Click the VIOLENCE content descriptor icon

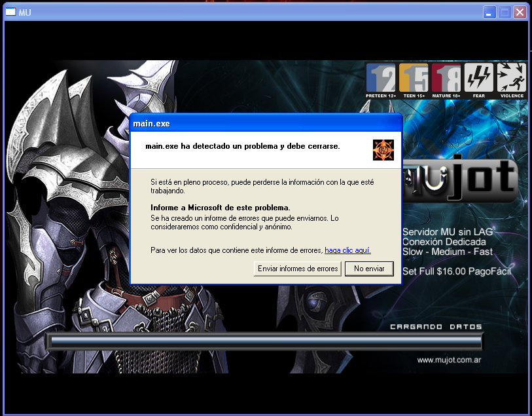pyautogui.click(x=510, y=78)
